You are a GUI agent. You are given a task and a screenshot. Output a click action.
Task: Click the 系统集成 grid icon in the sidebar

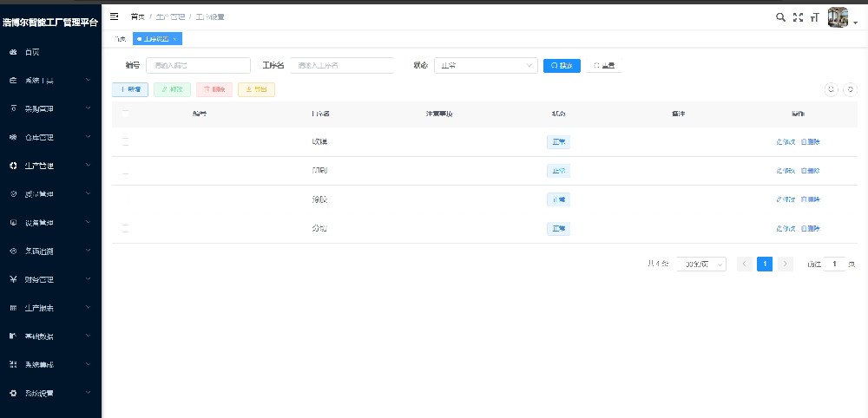pyautogui.click(x=13, y=364)
